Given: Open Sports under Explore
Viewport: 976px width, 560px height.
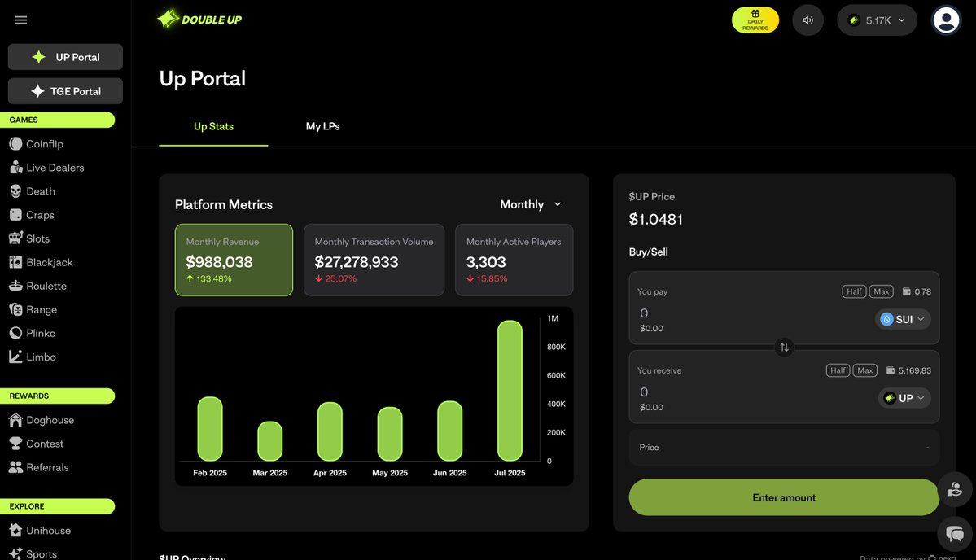Looking at the screenshot, I should pyautogui.click(x=33, y=553).
